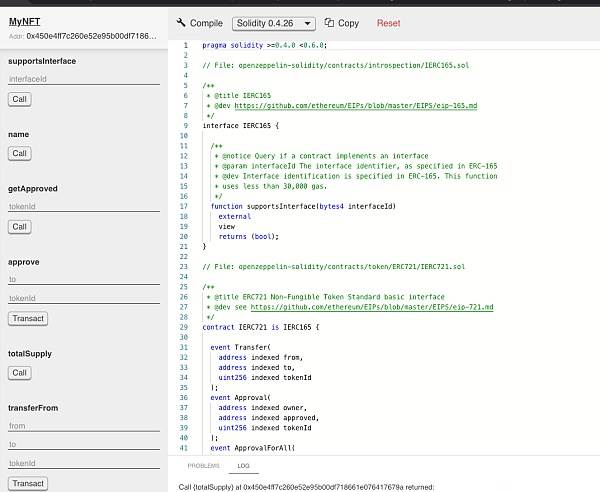The height and width of the screenshot is (492, 600).
Task: Click the 'pragma solidity' line in the editor
Action: coord(265,45)
